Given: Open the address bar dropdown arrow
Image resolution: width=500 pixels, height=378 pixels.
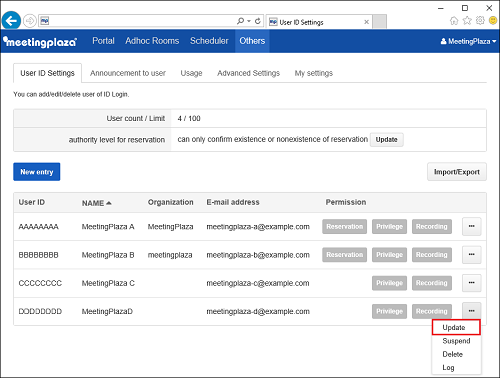Looking at the screenshot, I should pyautogui.click(x=249, y=21).
